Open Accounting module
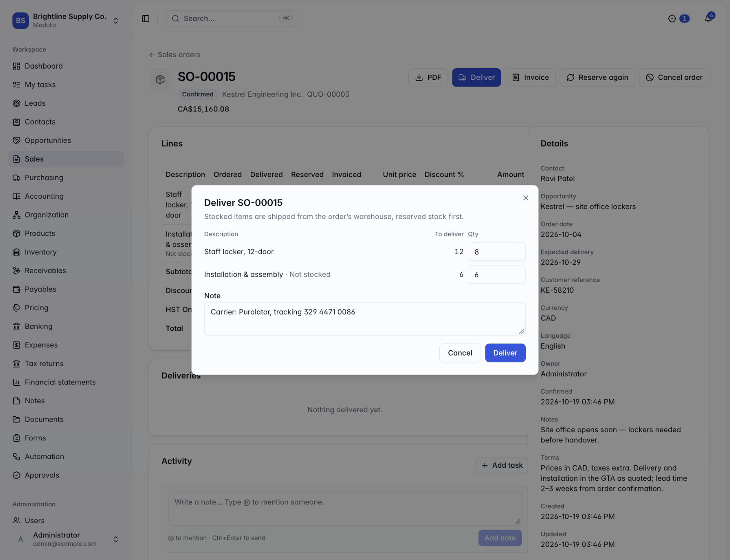 (x=66, y=196)
